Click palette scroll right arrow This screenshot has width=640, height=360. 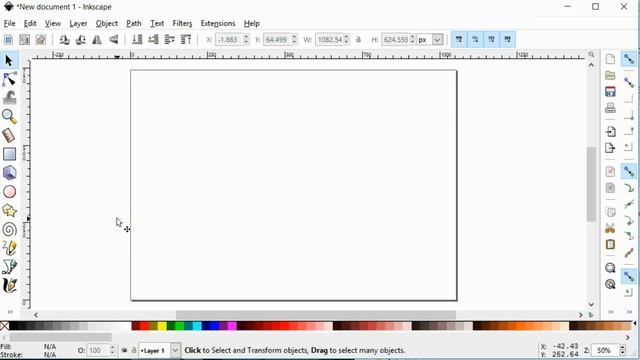pyautogui.click(x=628, y=338)
